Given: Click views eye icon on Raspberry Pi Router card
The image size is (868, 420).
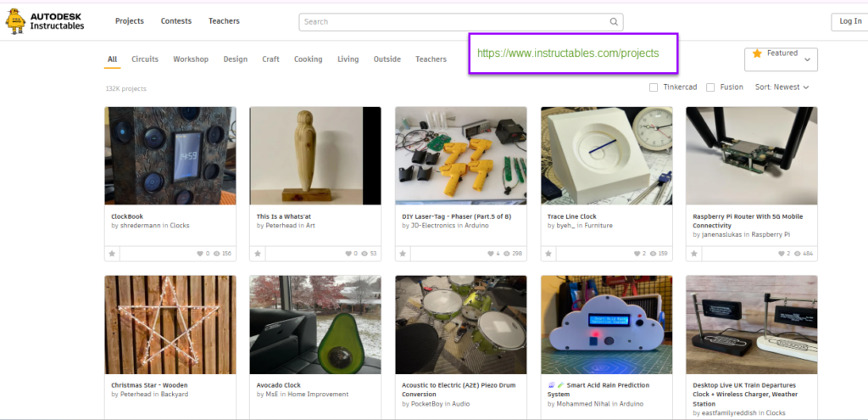Looking at the screenshot, I should point(798,254).
